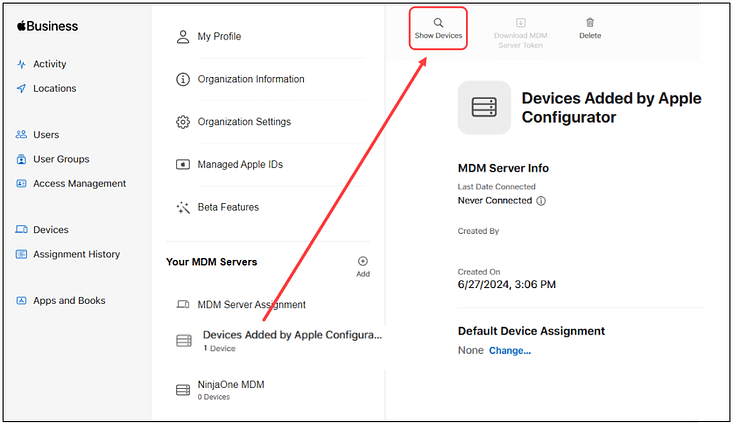Open Devices in left sidebar
This screenshot has height=423, width=733.
pyautogui.click(x=50, y=230)
